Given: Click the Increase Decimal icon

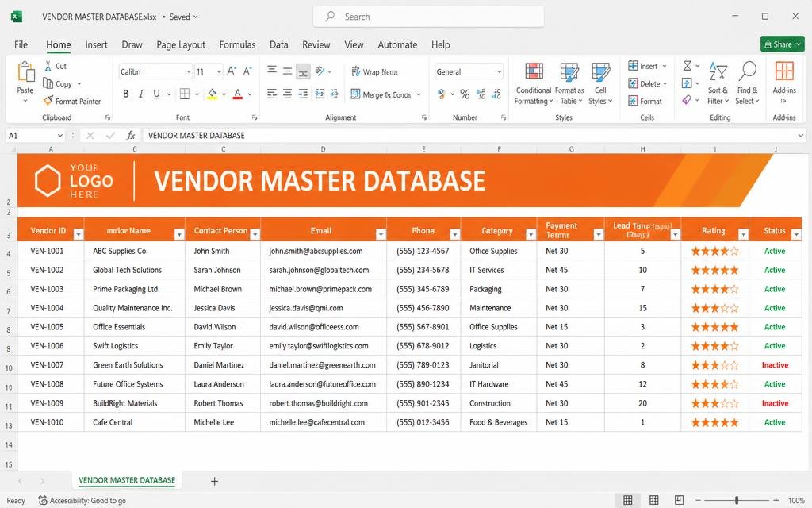Looking at the screenshot, I should [481, 94].
